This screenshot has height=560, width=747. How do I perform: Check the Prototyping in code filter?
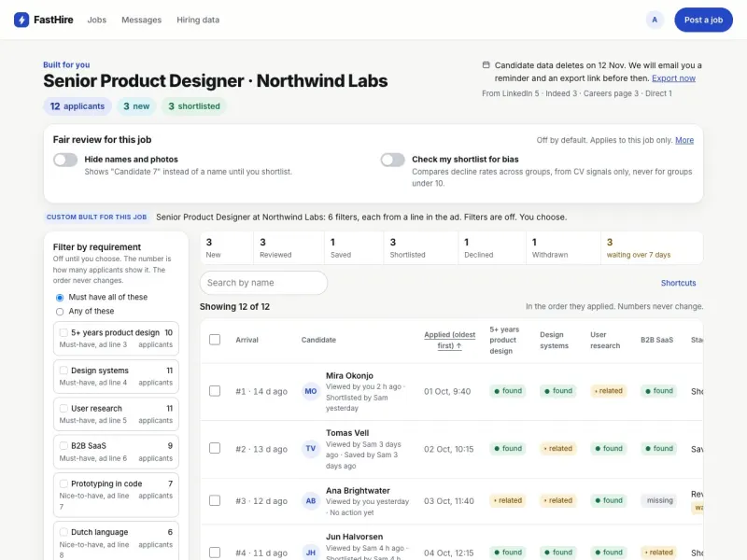click(63, 483)
